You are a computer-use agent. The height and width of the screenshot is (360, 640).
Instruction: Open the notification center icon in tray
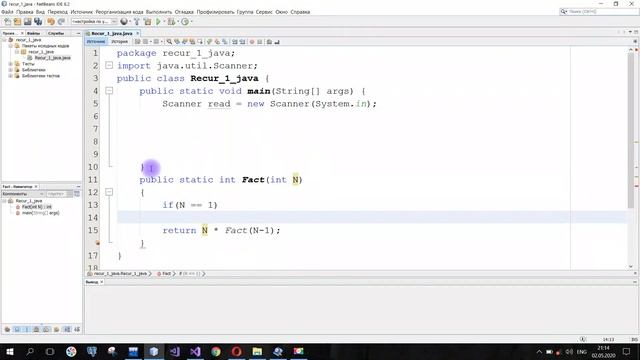coord(626,351)
